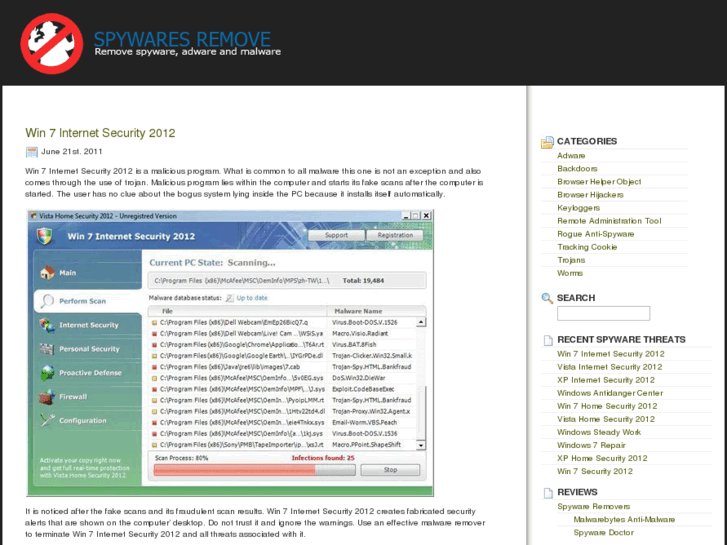Open the Trojans category
This screenshot has width=727, height=545.
[571, 260]
